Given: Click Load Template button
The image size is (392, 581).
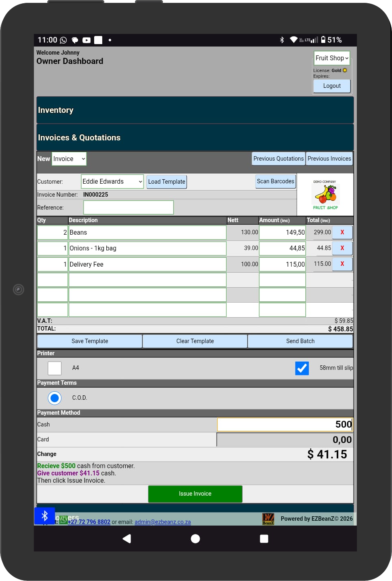Looking at the screenshot, I should pyautogui.click(x=166, y=182).
